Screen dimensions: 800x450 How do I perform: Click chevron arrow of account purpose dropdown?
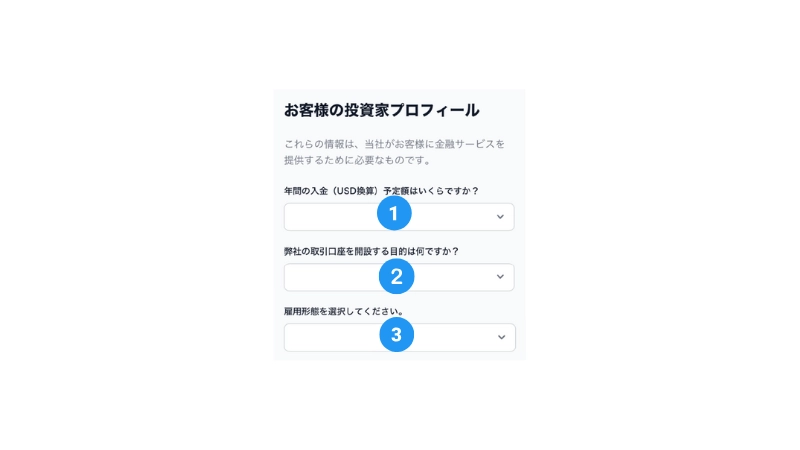click(x=500, y=277)
